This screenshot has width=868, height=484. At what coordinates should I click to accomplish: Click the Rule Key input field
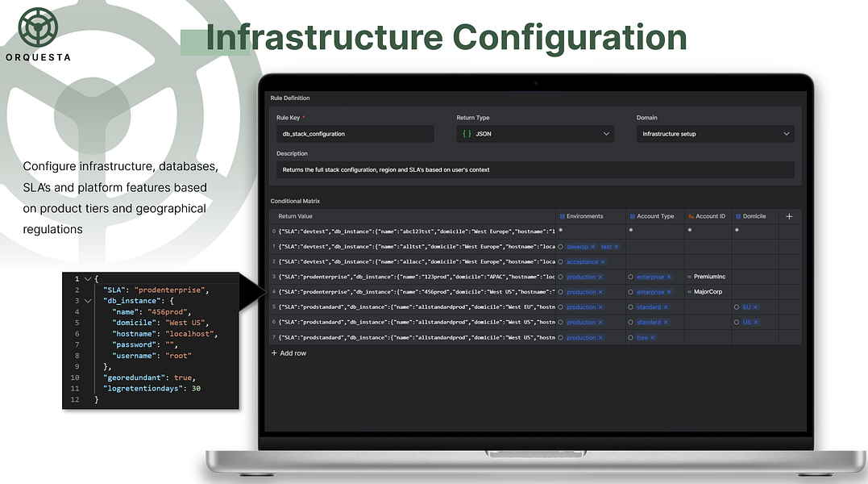(x=355, y=133)
